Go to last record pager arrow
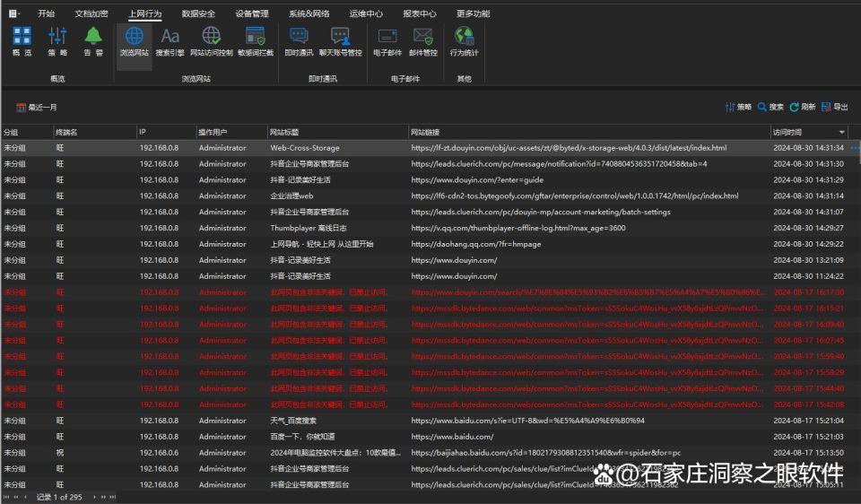Screen dimensions: 861x504 (112, 497)
